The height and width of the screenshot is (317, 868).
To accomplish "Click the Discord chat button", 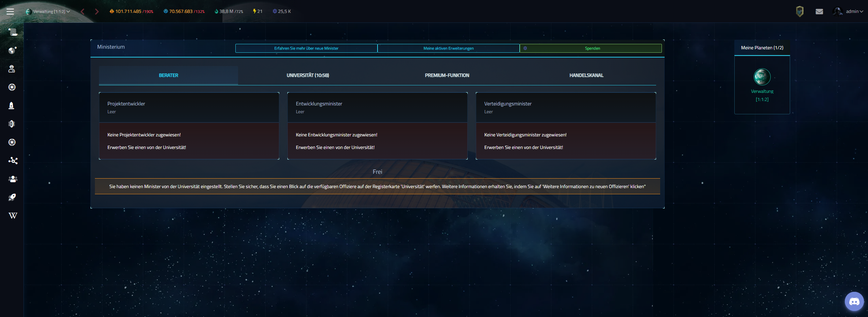I will pos(854,301).
